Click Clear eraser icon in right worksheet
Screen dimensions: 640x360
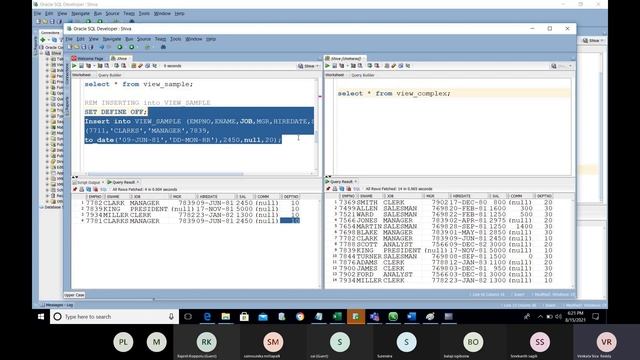tap(401, 66)
